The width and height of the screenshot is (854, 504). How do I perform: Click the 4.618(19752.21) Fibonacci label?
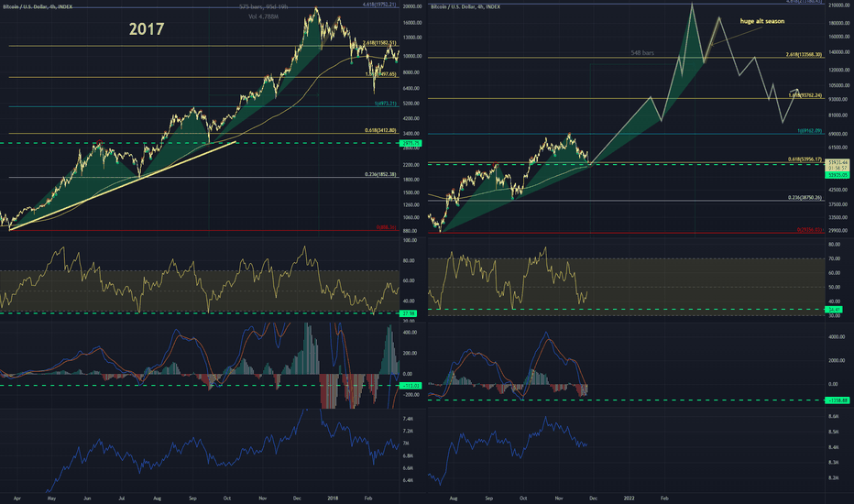(x=380, y=5)
